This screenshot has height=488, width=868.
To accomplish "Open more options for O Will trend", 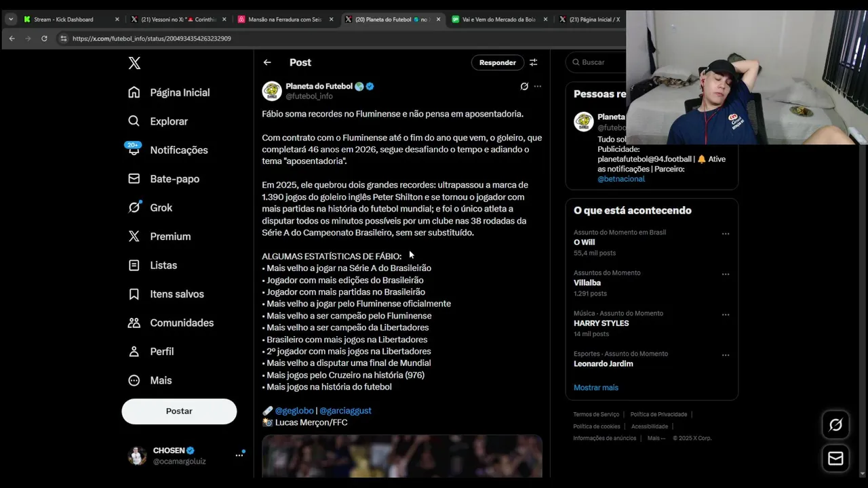I will click(726, 234).
